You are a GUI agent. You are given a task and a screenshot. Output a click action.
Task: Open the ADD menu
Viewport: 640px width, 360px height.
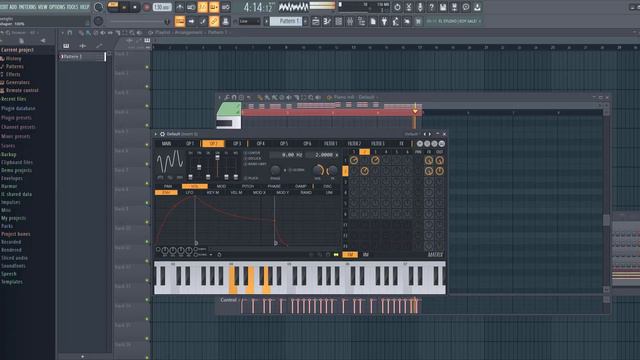pos(13,7)
